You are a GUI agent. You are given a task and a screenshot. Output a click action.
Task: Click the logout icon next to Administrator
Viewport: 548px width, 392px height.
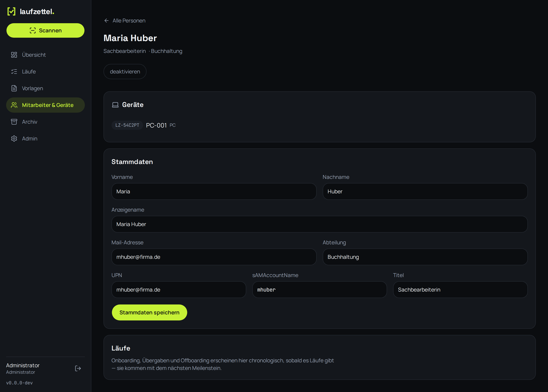tap(78, 368)
